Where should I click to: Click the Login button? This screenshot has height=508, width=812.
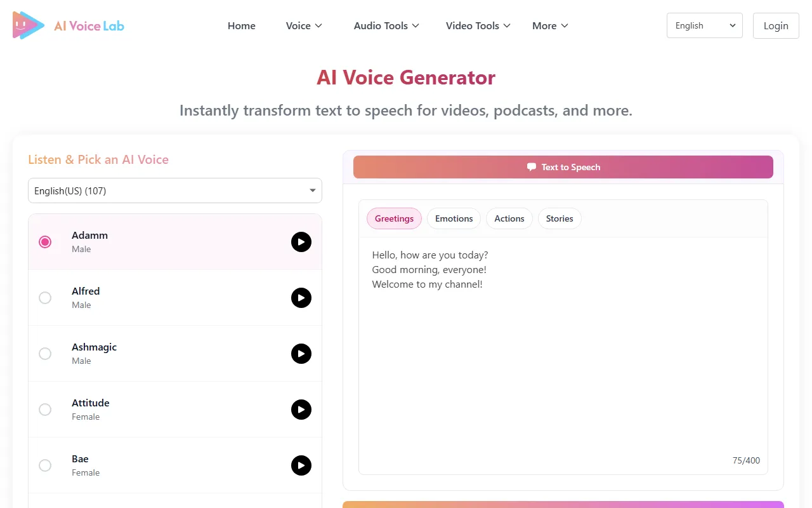tap(775, 26)
